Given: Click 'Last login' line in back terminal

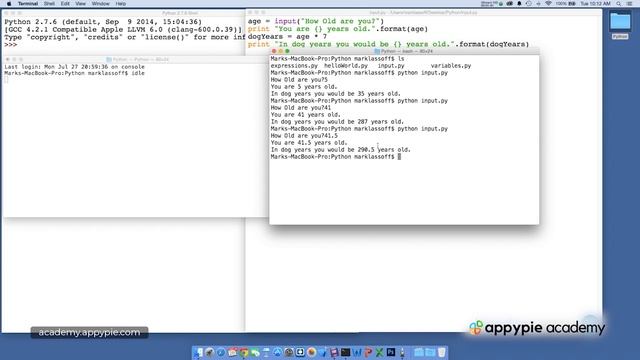Looking at the screenshot, I should pyautogui.click(x=74, y=67).
